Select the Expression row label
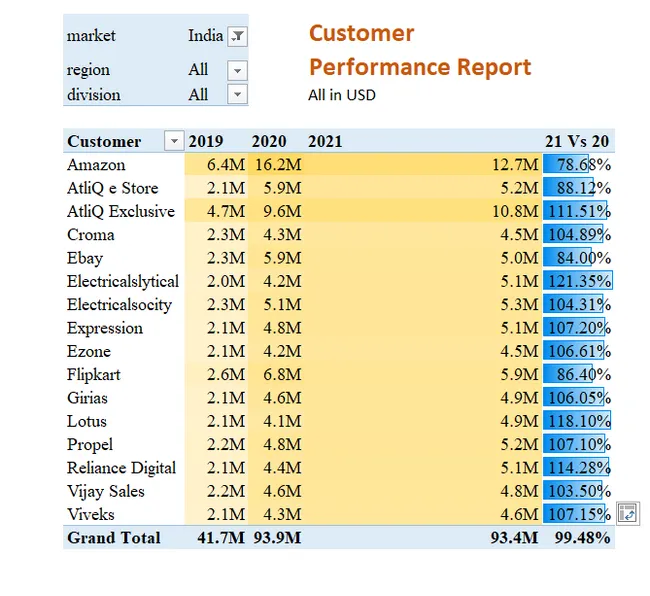The height and width of the screenshot is (596, 650). coord(105,328)
